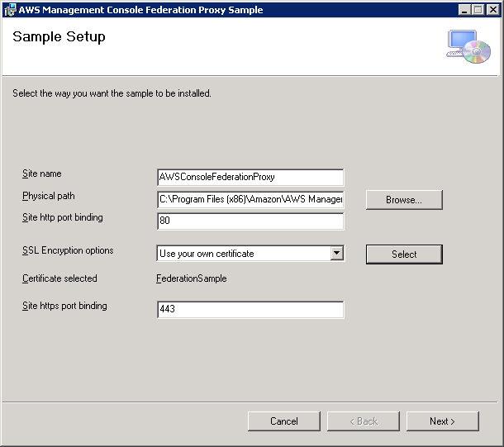Click the Cancel button
Viewport: 504px width, 447px height.
284,421
